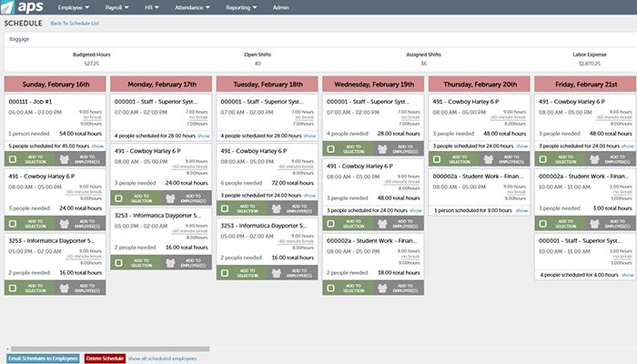This screenshot has height=364, width=637.
Task: Open the Reporting dropdown menu
Action: click(x=241, y=7)
